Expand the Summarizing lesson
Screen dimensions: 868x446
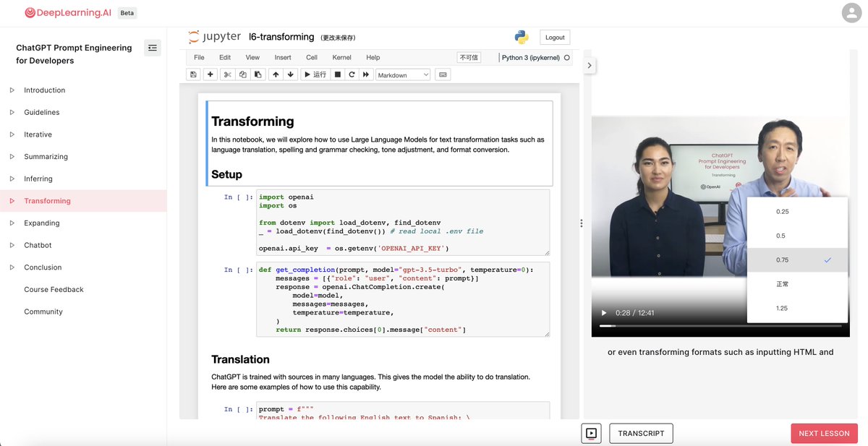coord(12,157)
